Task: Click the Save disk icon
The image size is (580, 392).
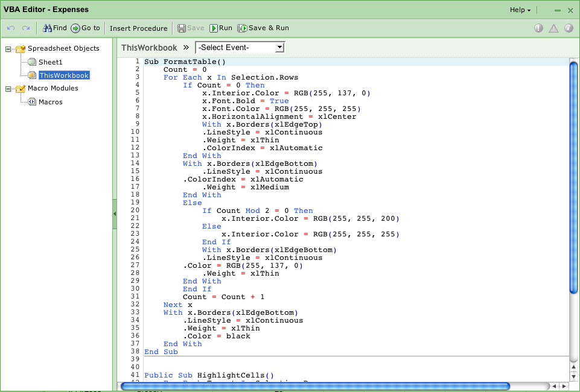Action: pyautogui.click(x=182, y=28)
